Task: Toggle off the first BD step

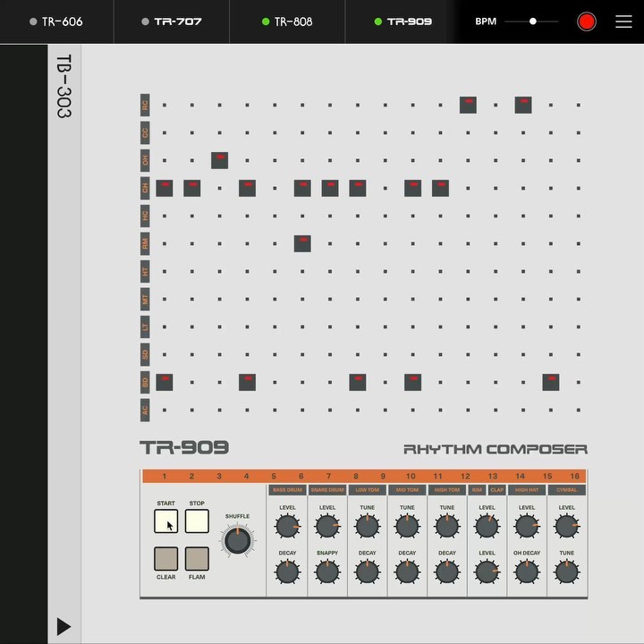Action: (x=165, y=382)
